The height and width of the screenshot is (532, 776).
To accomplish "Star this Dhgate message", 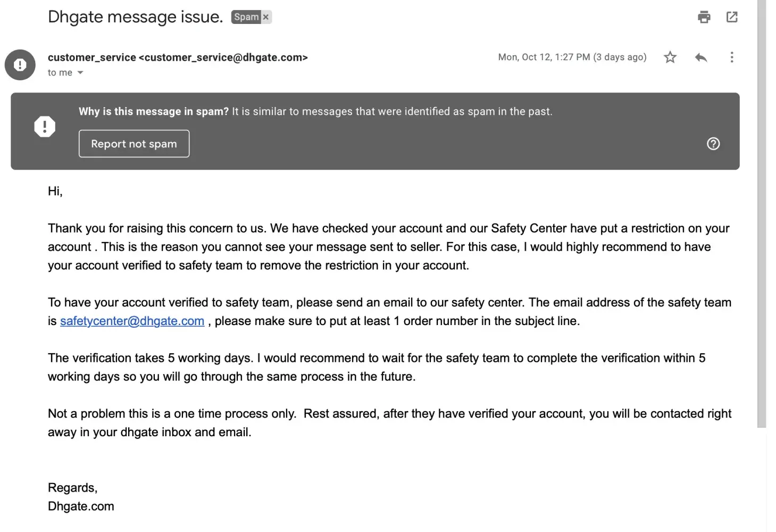I will point(670,57).
